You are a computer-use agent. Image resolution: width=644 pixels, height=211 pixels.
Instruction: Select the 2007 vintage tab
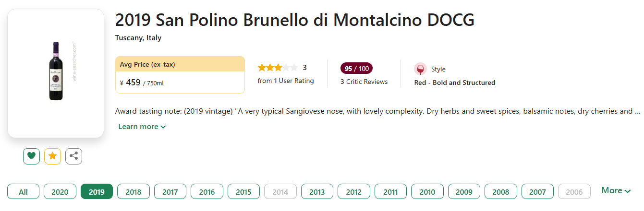click(537, 192)
